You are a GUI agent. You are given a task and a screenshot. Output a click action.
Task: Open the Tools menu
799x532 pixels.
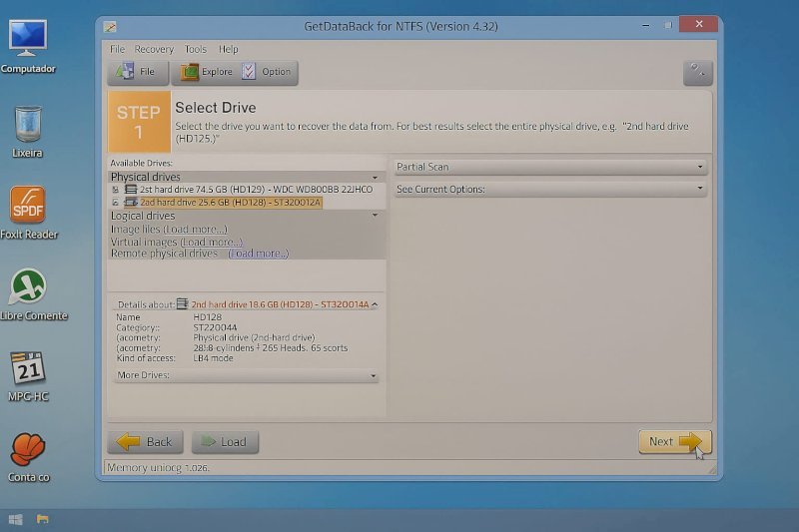coord(196,49)
